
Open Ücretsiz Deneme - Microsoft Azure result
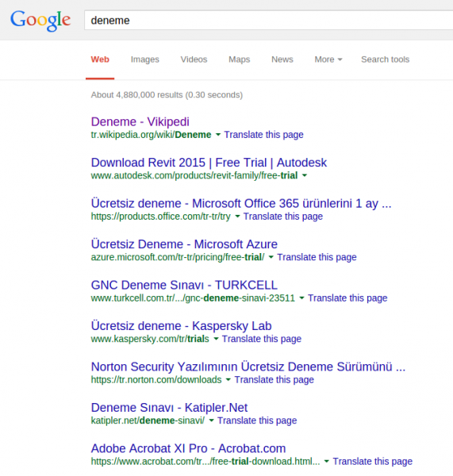click(184, 244)
